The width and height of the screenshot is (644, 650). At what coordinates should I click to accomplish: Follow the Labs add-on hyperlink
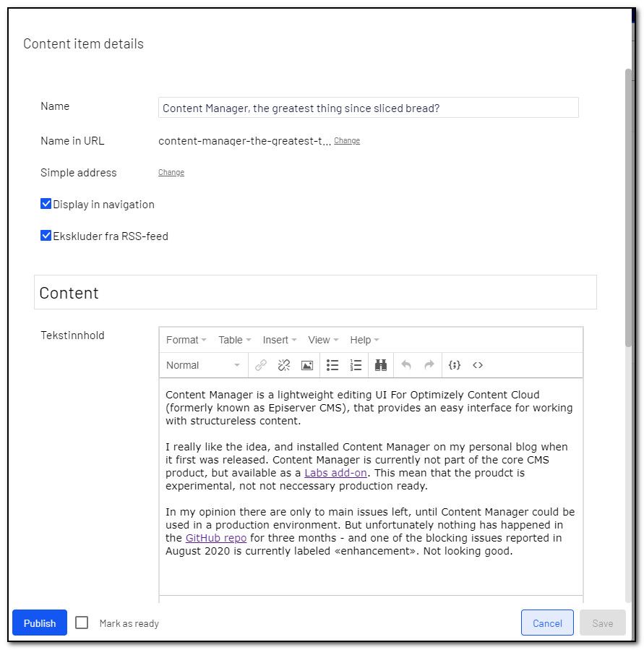335,473
